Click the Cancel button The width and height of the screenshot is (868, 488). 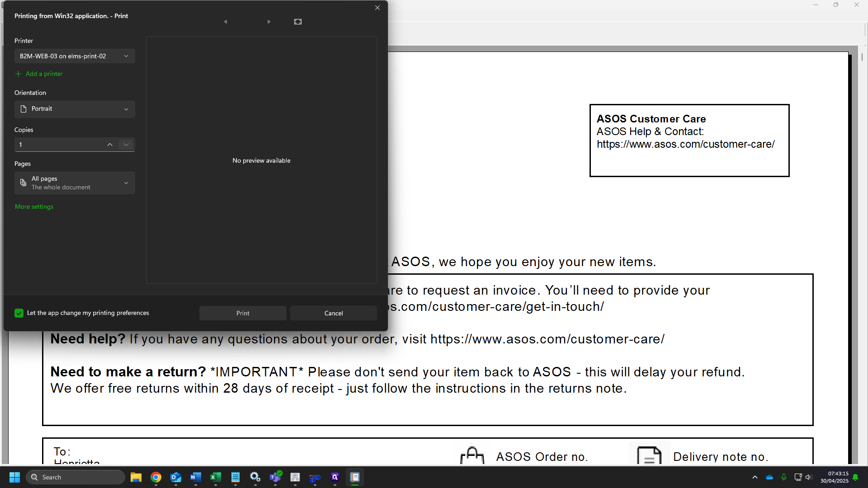click(334, 313)
